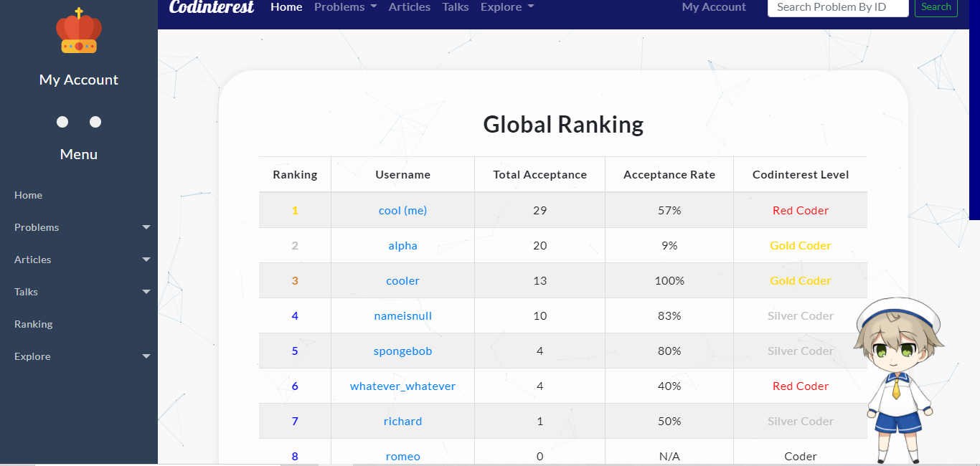Expand Problems arrow in sidebar
This screenshot has width=980, height=466.
point(146,227)
